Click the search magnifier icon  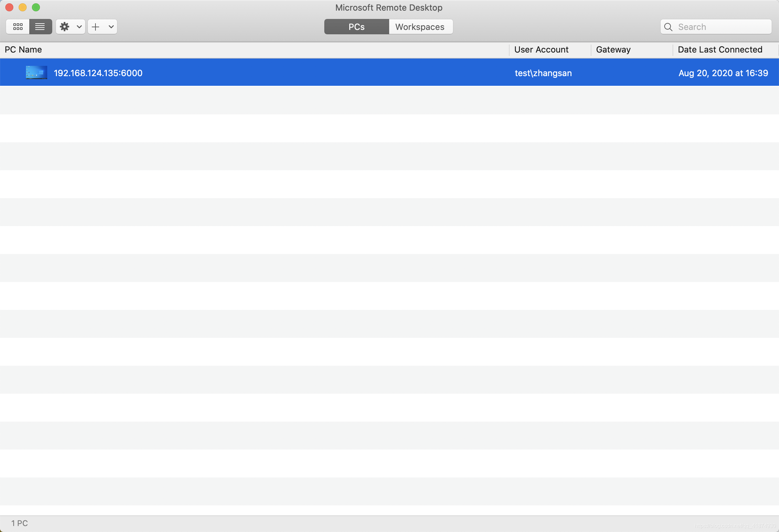[668, 27]
